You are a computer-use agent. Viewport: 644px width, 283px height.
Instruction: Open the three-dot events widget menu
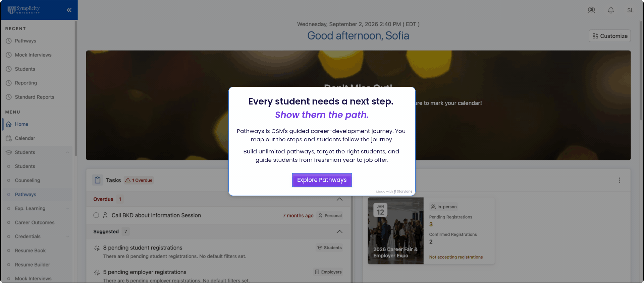pyautogui.click(x=620, y=180)
